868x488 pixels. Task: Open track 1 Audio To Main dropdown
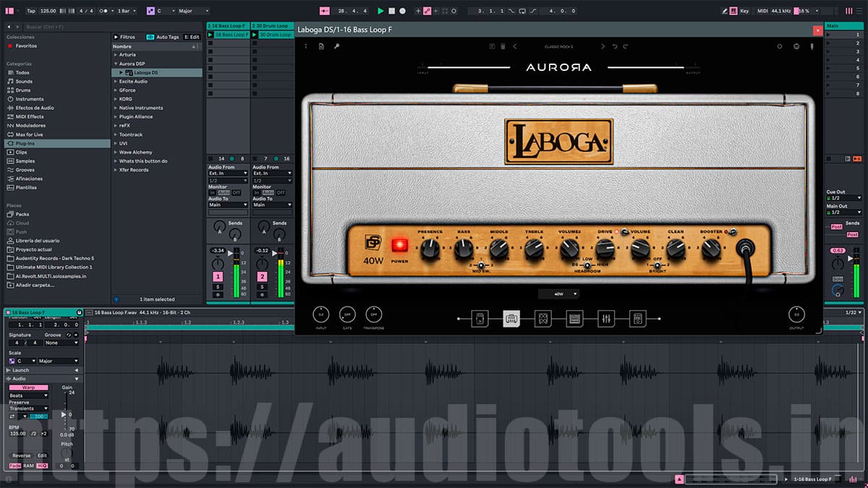[x=228, y=205]
